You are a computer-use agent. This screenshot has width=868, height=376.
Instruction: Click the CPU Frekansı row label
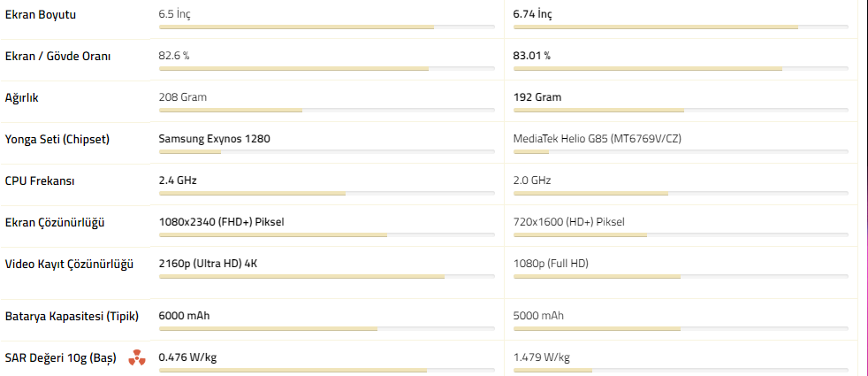coord(40,180)
